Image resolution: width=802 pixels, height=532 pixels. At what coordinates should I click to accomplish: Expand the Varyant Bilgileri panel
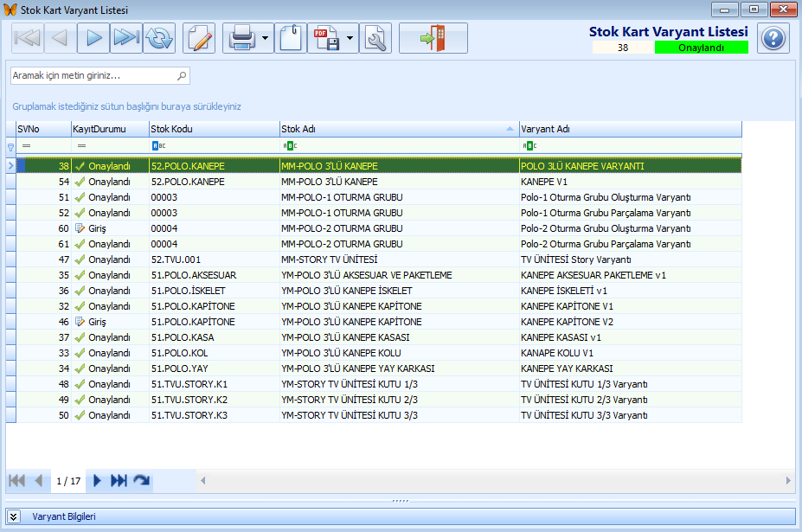pyautogui.click(x=14, y=516)
